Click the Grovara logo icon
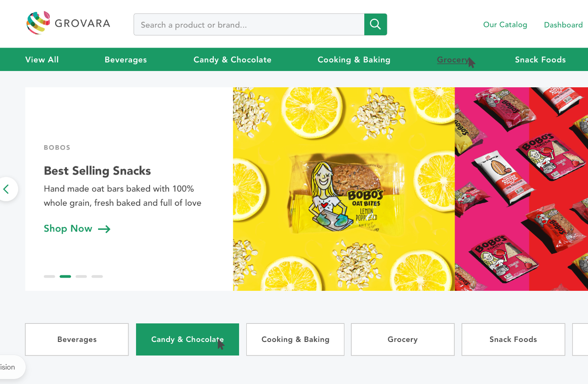Viewport: 588px width, 384px height. tap(38, 23)
